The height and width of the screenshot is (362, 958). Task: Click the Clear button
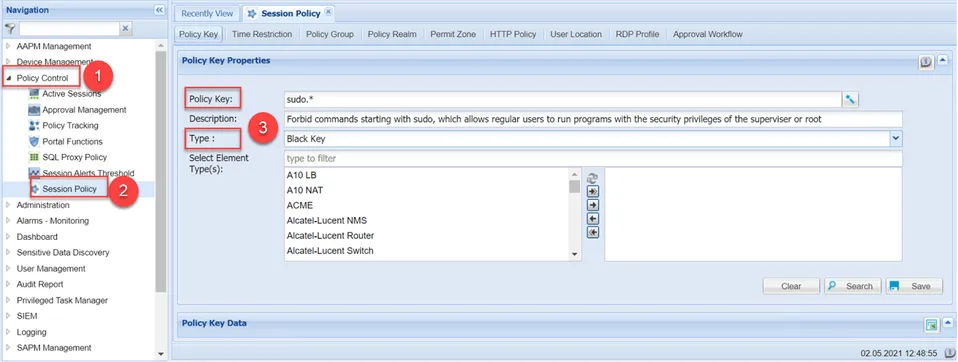pyautogui.click(x=791, y=286)
